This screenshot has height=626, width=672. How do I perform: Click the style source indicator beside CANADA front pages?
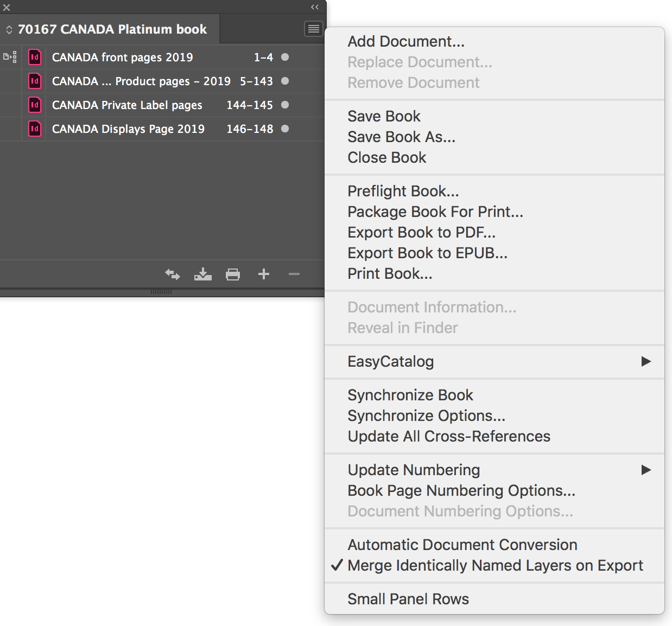pyautogui.click(x=9, y=56)
